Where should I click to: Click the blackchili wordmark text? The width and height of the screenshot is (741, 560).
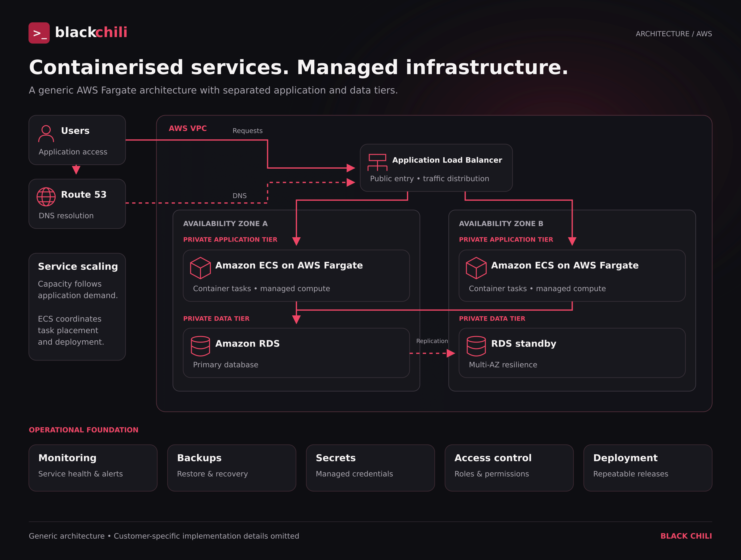(91, 32)
